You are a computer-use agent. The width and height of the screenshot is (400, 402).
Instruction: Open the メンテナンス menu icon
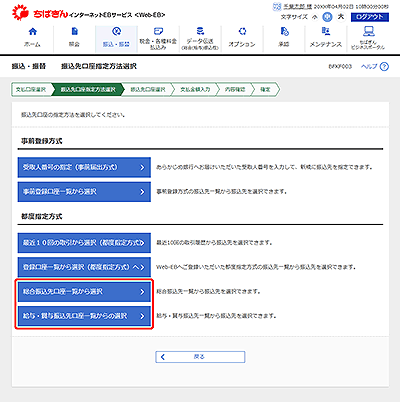click(x=326, y=32)
